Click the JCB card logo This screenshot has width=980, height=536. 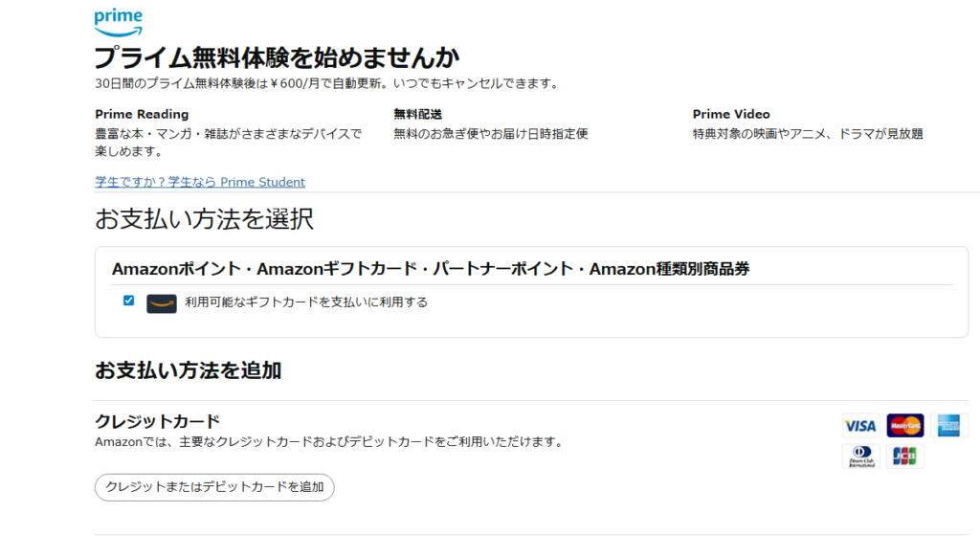(x=904, y=457)
